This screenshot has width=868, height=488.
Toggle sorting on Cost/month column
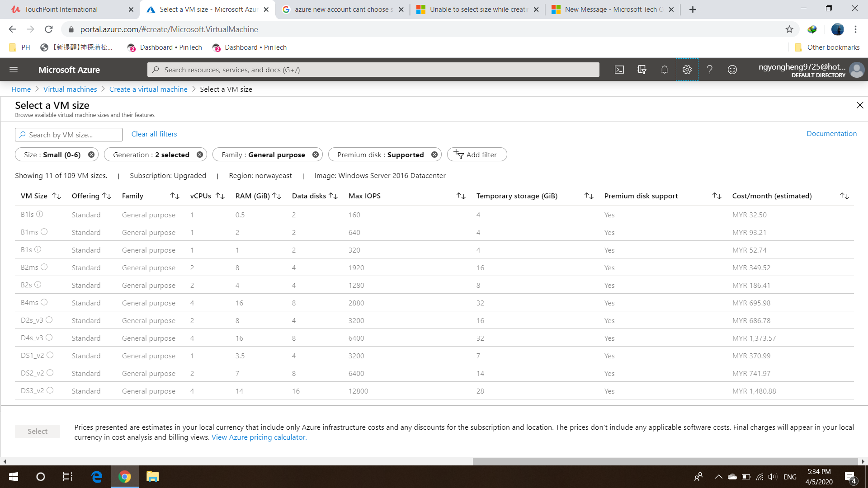tap(844, 196)
